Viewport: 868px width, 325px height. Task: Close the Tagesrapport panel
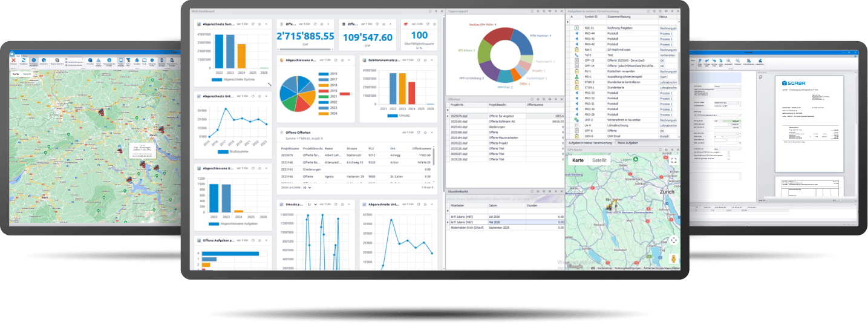click(x=561, y=11)
